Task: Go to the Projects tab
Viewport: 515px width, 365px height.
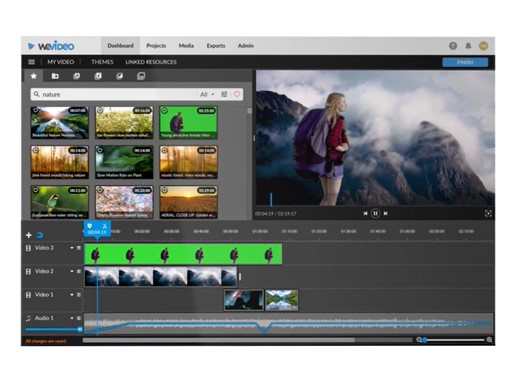Action: (156, 46)
